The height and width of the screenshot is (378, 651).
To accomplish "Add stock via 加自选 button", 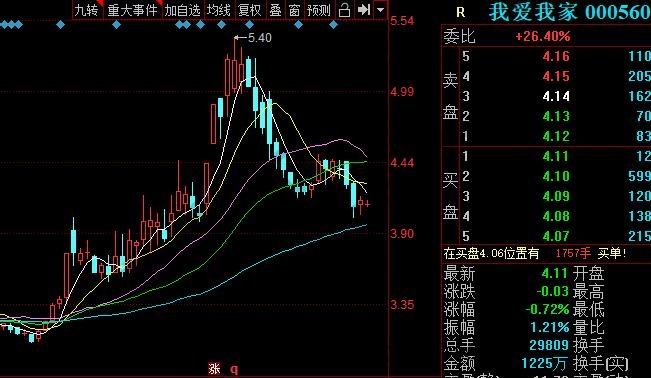I will click(x=182, y=10).
